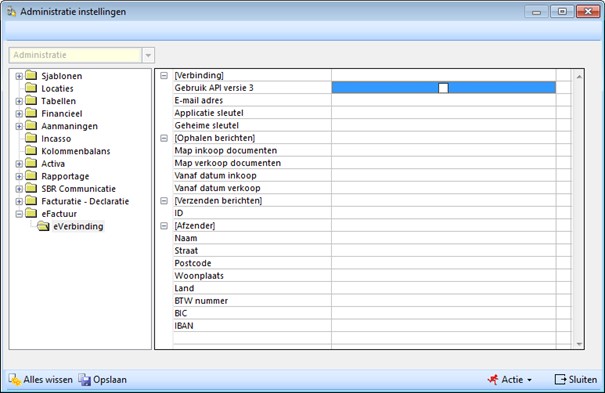Click the Map verkoop documenten value field
The width and height of the screenshot is (605, 393).
pyautogui.click(x=444, y=163)
